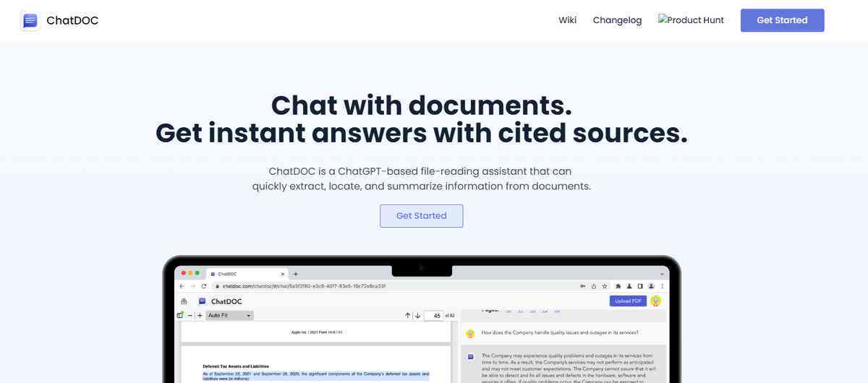Click the previous page up arrow in preview
The width and height of the screenshot is (868, 383).
coord(407,316)
